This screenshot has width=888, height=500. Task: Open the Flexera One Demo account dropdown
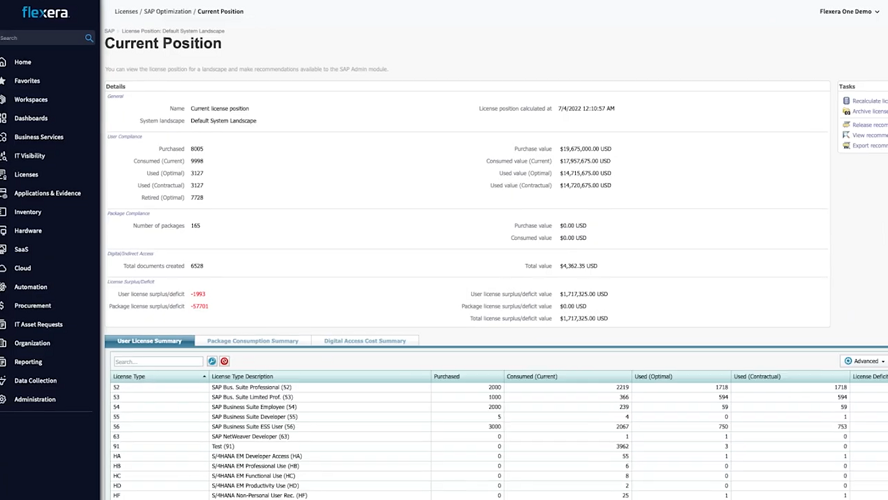click(849, 12)
